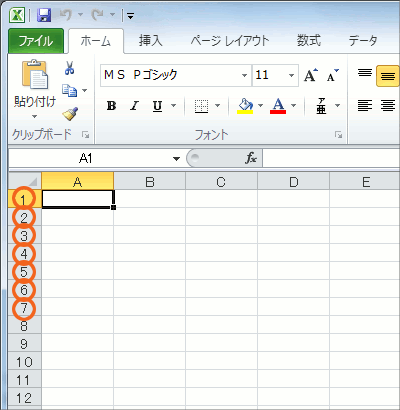Click the Cut scissors icon

pyautogui.click(x=69, y=68)
